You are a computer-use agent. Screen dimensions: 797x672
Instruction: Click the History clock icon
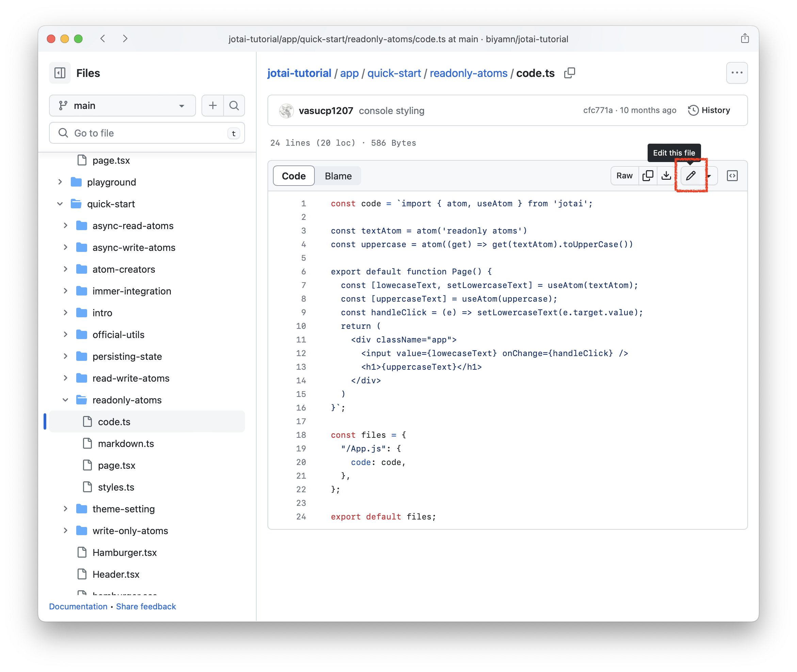693,111
